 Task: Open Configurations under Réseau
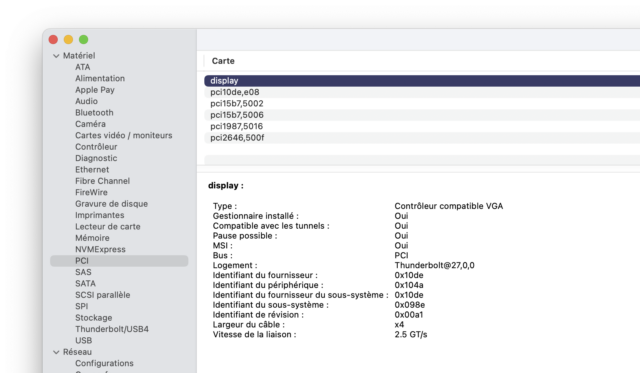tap(104, 363)
